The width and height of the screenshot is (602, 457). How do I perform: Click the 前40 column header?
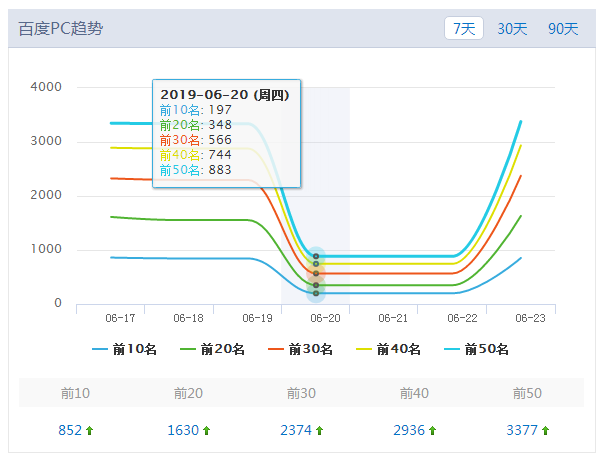(x=414, y=393)
